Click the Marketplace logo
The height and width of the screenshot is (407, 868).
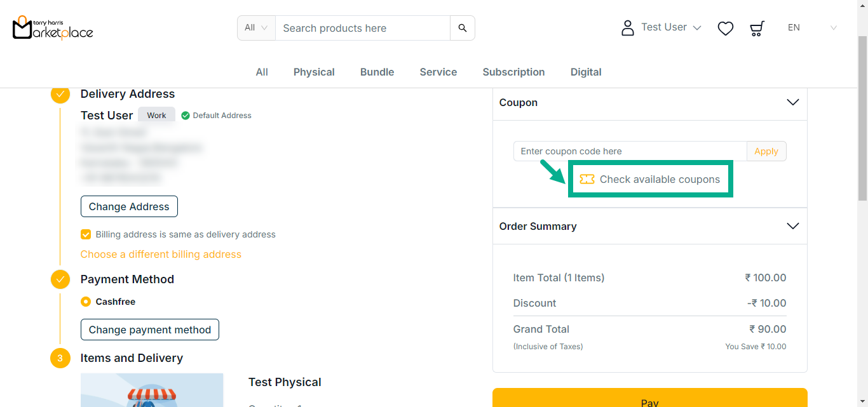point(53,28)
